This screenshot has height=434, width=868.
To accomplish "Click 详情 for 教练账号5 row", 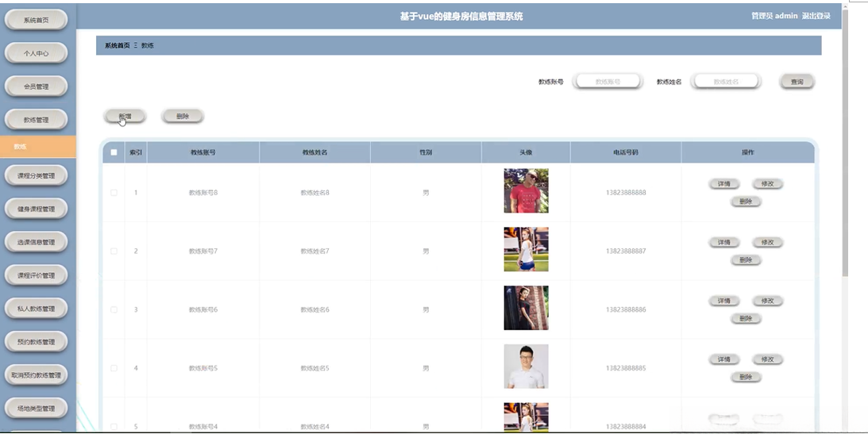I will pyautogui.click(x=724, y=359).
